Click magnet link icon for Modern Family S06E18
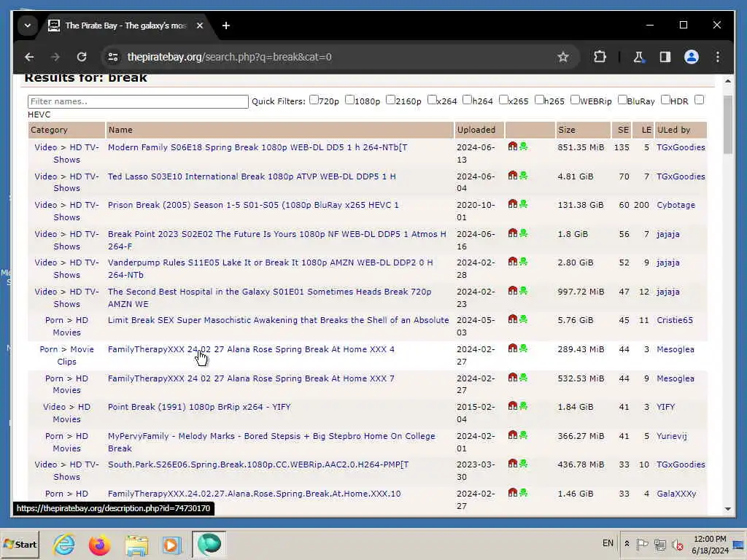This screenshot has width=747, height=560. tap(513, 146)
